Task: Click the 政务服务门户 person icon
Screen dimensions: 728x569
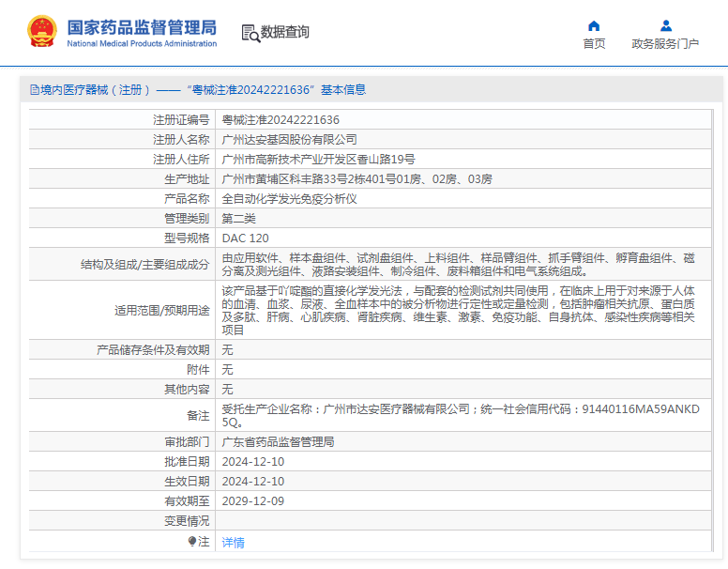Action: pos(665,25)
